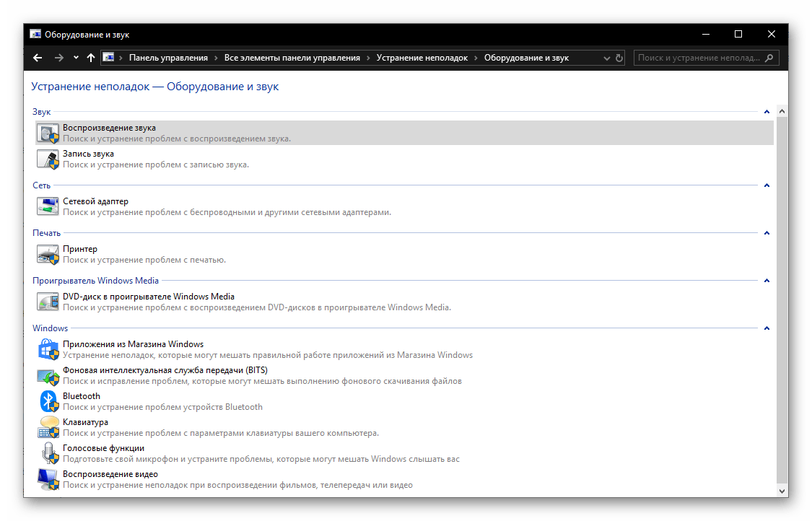Image resolution: width=812 pixels, height=521 pixels.
Task: Click the microphone icon for Голосовые функции
Action: click(x=48, y=453)
